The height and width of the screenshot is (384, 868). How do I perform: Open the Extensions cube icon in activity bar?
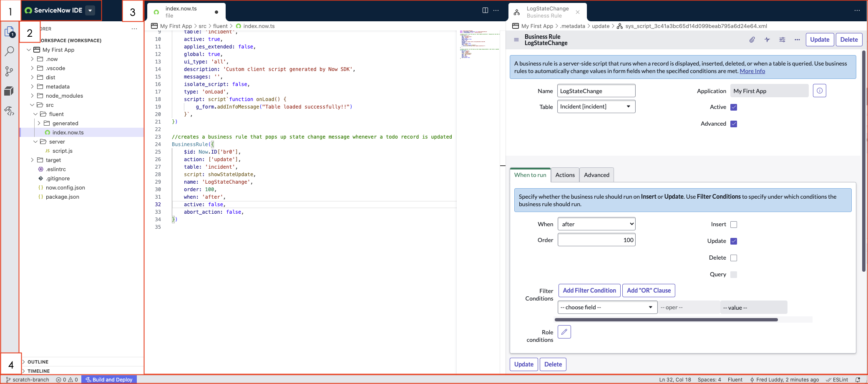point(9,91)
